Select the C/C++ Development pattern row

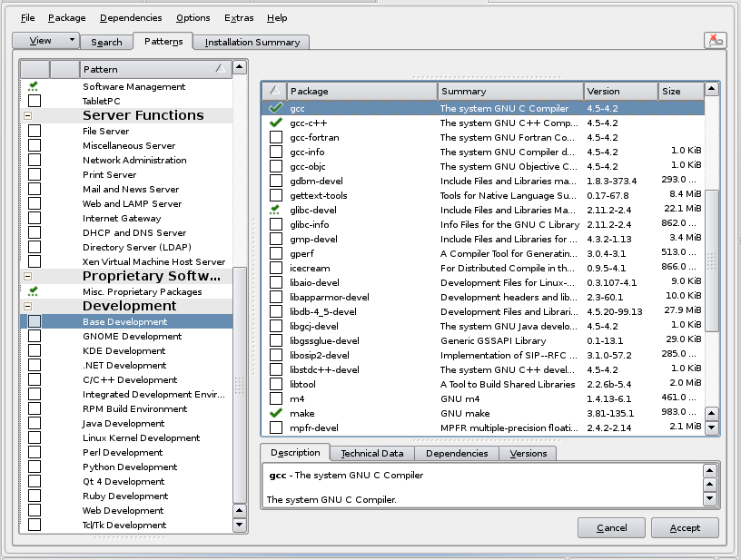pos(126,379)
